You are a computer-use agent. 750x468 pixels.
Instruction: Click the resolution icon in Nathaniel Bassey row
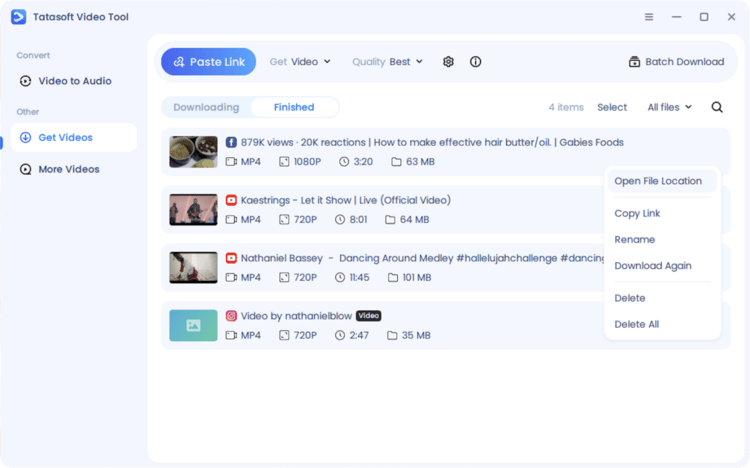point(284,278)
